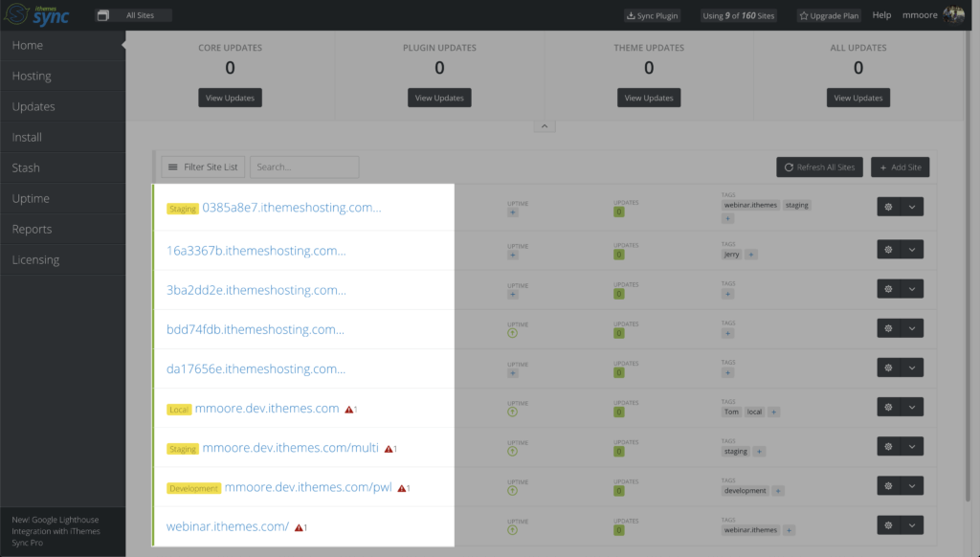This screenshot has height=557, width=980.
Task: Open settings gear for the 3ba2dd2e site
Action: (x=888, y=289)
